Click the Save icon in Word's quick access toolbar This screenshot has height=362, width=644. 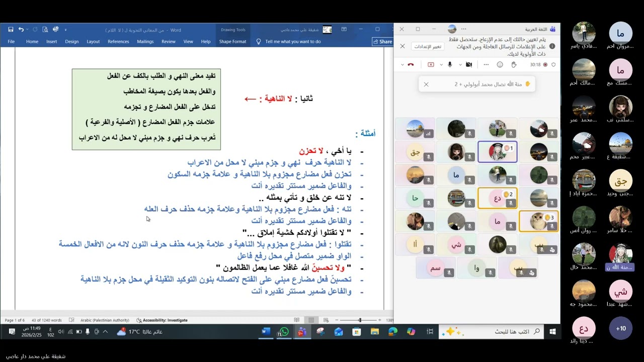point(11,30)
